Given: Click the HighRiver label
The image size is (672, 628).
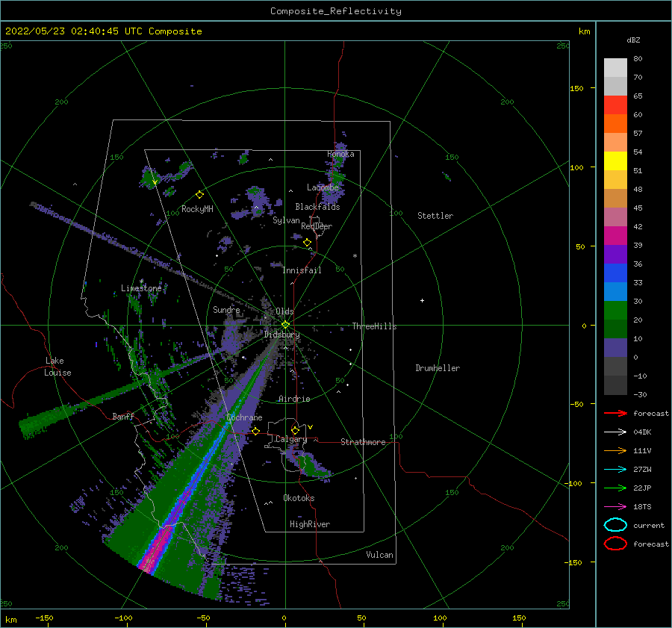Looking at the screenshot, I should coord(310,524).
